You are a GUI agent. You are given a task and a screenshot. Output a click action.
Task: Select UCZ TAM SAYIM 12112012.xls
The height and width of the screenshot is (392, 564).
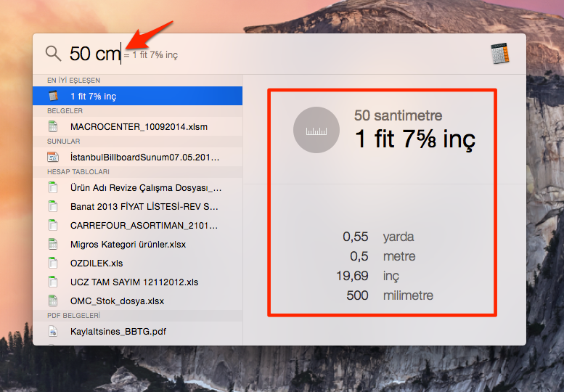tap(134, 282)
